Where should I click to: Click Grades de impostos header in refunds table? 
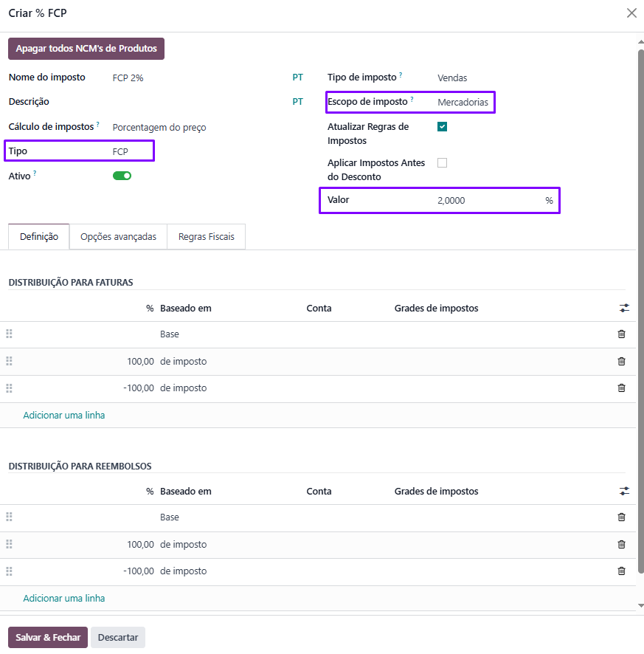[436, 492]
